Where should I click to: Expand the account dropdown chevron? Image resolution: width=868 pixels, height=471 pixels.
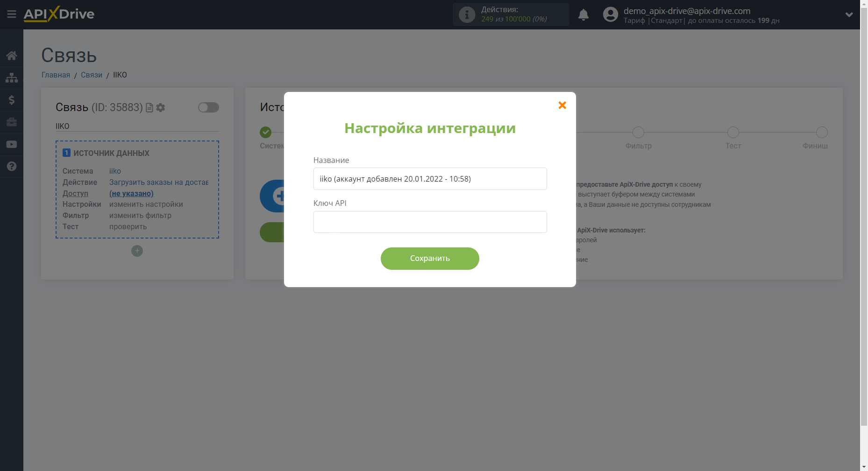tap(849, 14)
